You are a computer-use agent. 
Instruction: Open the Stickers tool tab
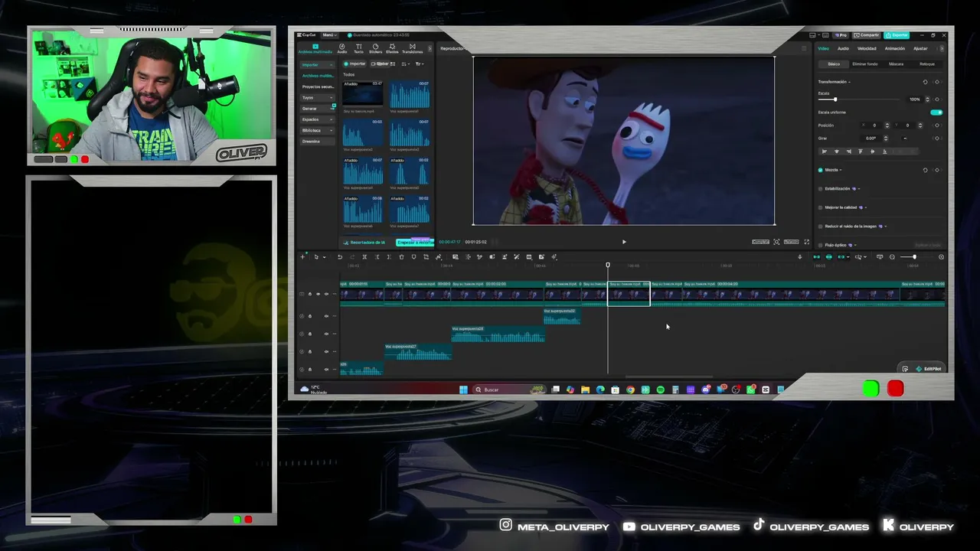375,48
